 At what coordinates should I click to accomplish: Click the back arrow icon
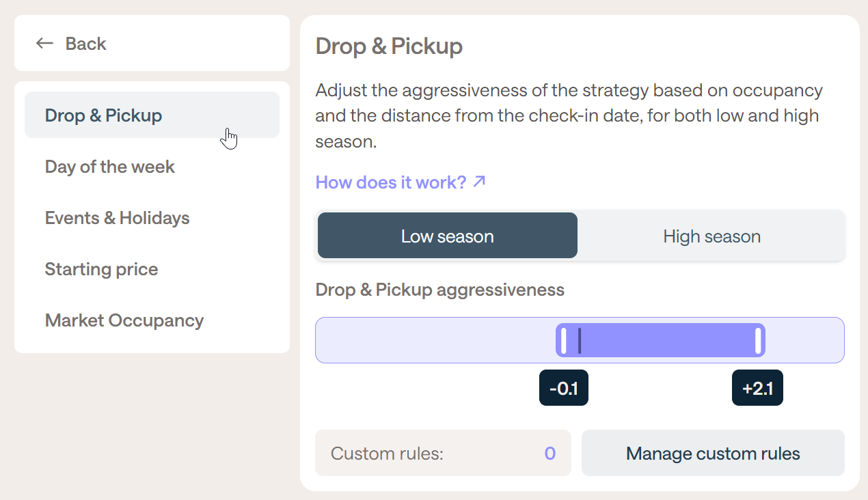[44, 44]
